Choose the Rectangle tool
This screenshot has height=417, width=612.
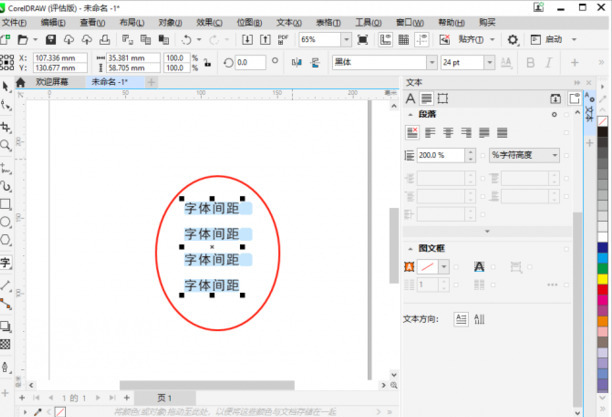point(5,204)
